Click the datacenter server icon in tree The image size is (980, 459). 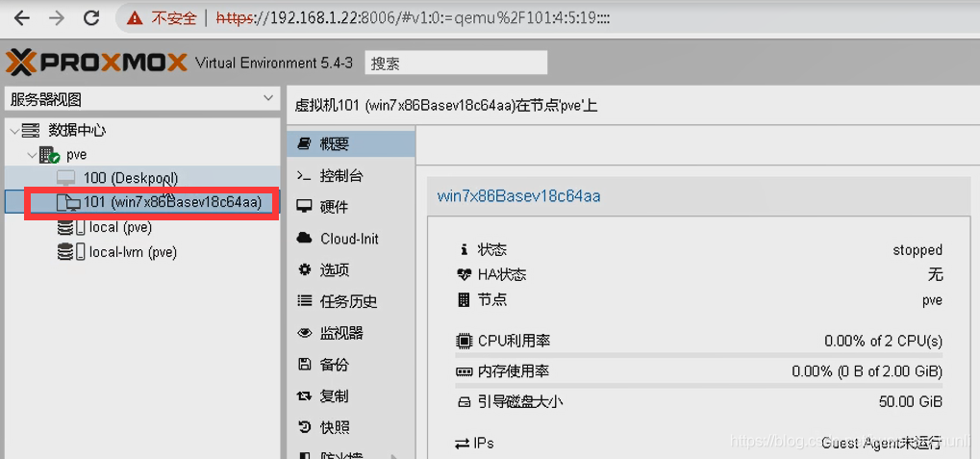[x=31, y=131]
